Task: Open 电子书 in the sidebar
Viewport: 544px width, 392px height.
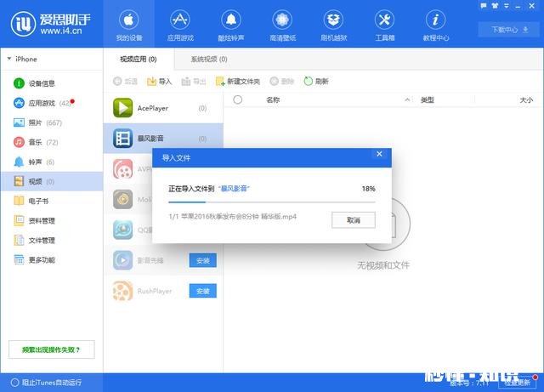Action: pos(52,201)
